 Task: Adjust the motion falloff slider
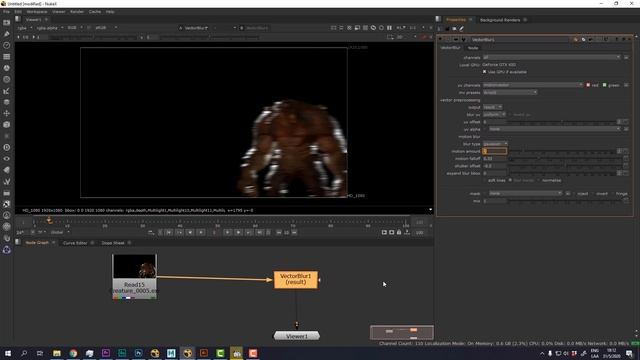coord(566,159)
